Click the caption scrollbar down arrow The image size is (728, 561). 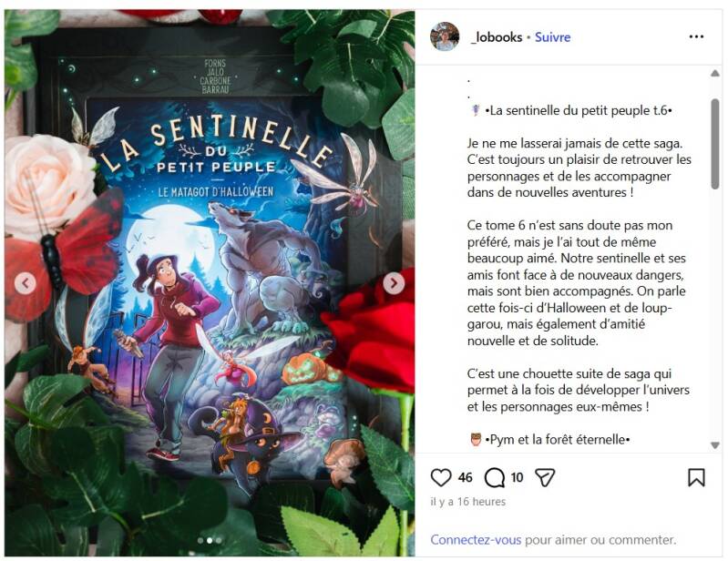pos(715,445)
